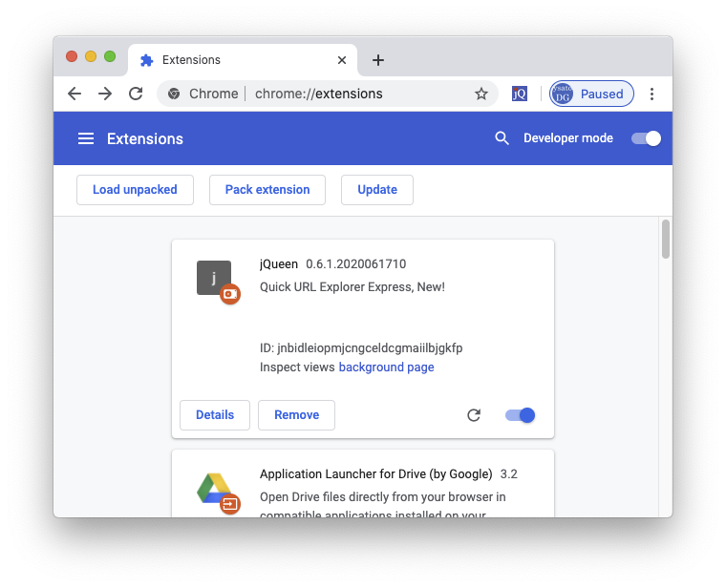Go forward to next page
This screenshot has width=726, height=588.
point(105,94)
